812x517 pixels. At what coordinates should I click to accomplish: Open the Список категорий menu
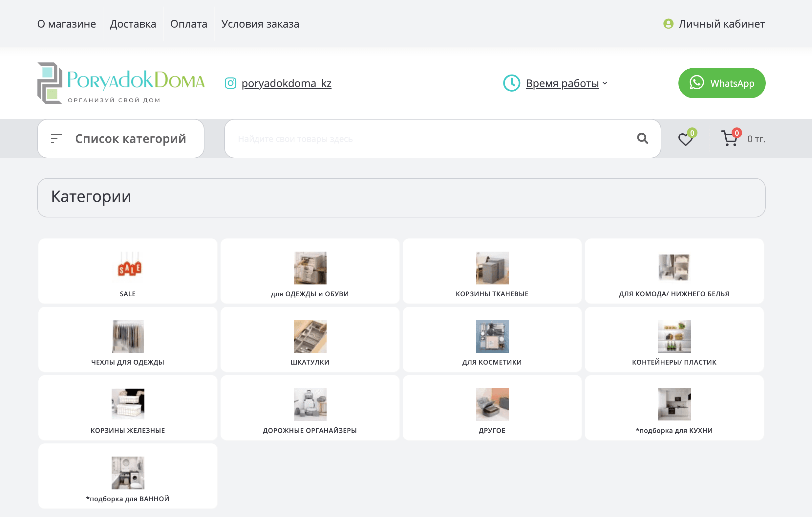(x=121, y=139)
